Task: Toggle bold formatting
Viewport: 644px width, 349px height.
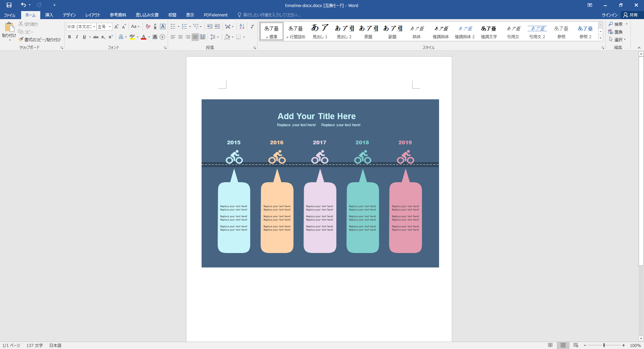Action: pos(69,37)
